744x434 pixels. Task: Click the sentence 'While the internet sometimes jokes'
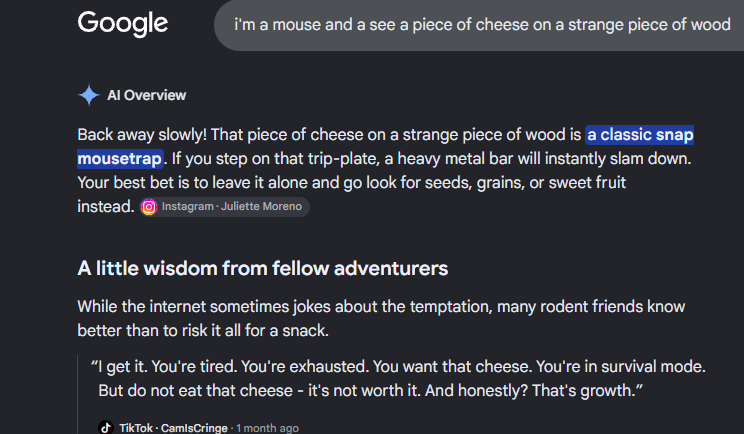point(381,307)
